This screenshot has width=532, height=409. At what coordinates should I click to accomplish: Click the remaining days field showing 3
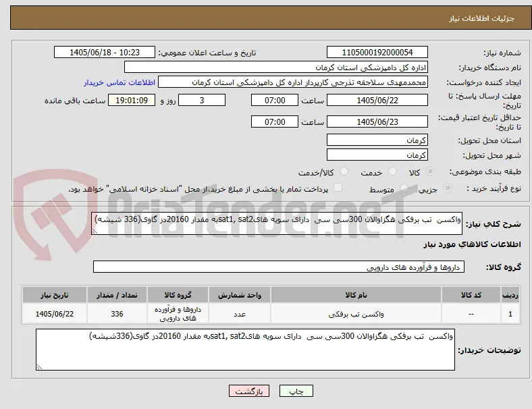pyautogui.click(x=202, y=100)
